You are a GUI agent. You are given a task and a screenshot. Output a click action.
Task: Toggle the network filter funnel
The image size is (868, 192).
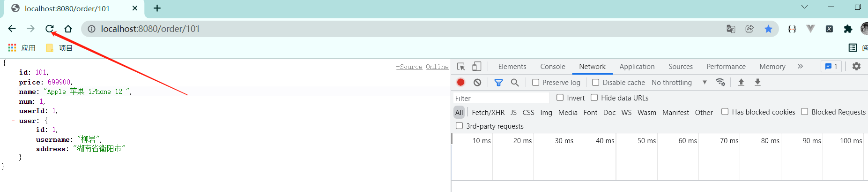tap(498, 83)
